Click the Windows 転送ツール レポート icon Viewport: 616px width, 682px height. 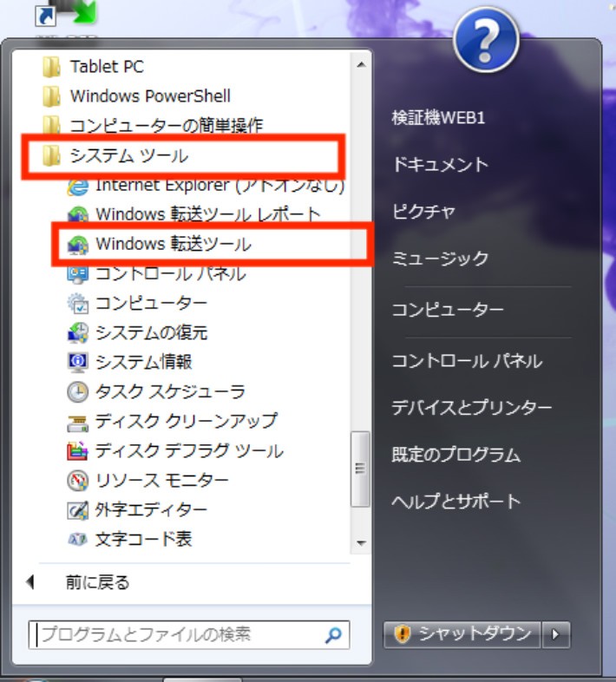click(x=78, y=214)
